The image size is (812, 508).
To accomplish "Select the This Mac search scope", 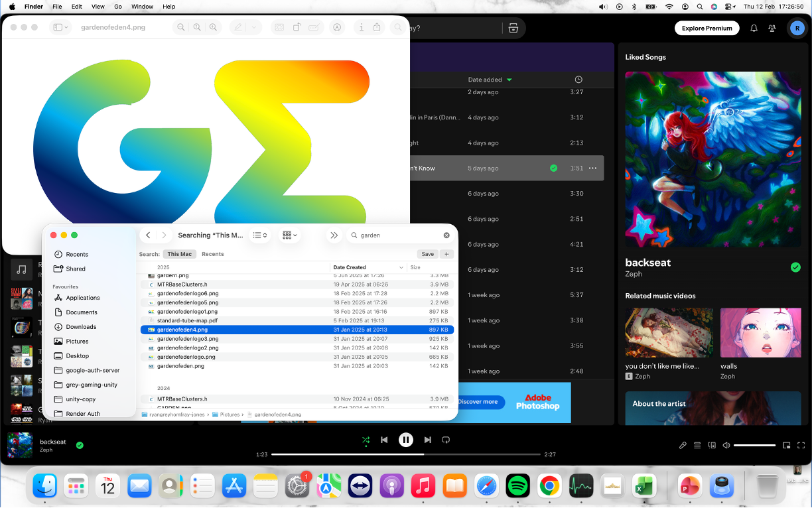I will coord(179,254).
